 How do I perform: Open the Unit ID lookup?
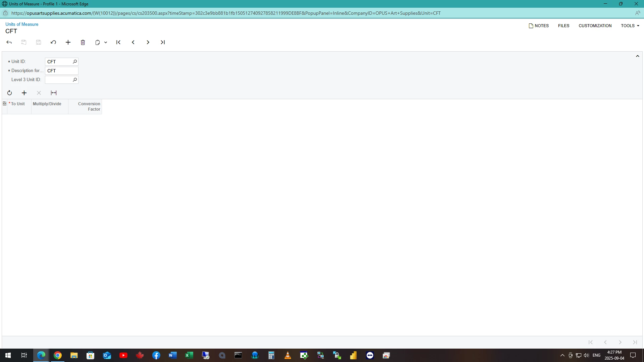(x=75, y=62)
